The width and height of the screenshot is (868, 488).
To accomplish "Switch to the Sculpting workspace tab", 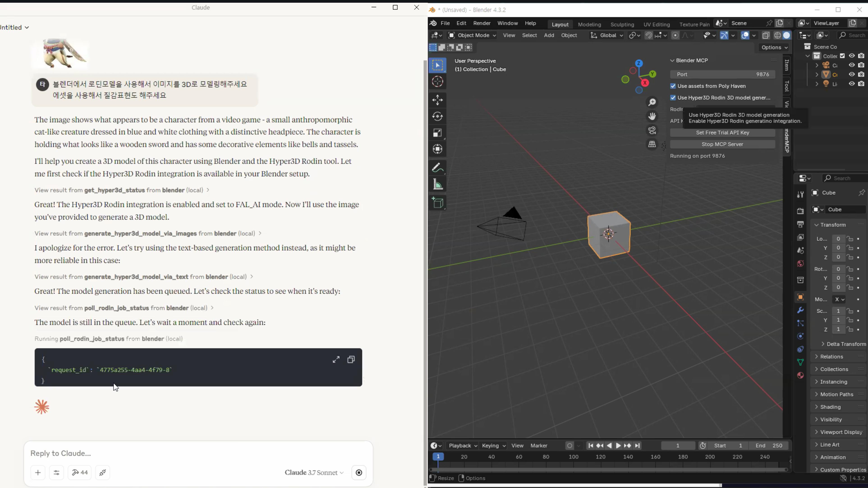I will point(622,24).
